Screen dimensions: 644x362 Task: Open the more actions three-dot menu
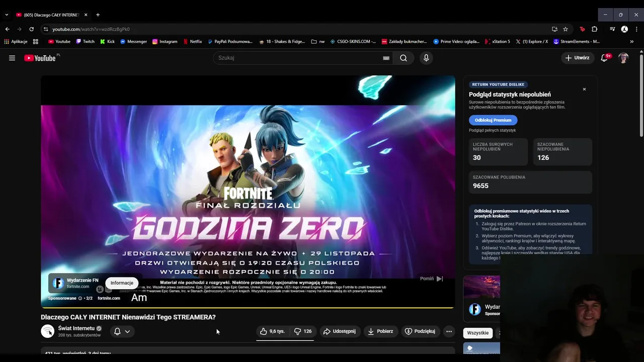click(x=449, y=331)
